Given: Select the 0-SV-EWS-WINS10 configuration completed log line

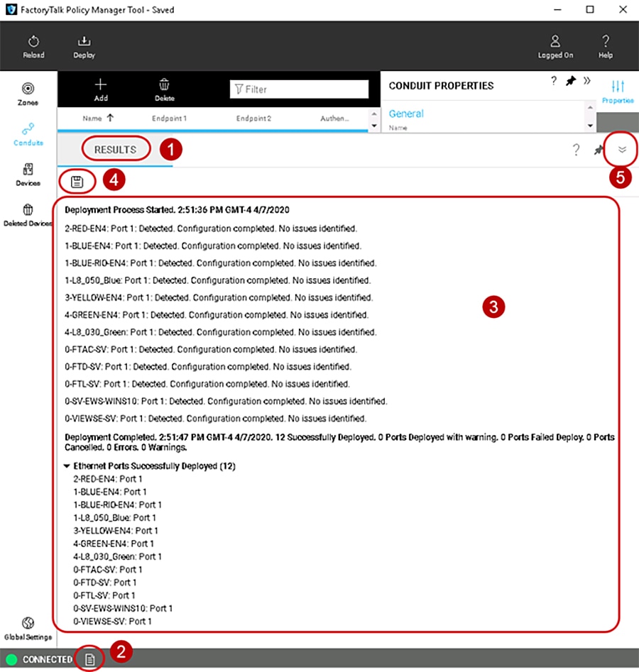Looking at the screenshot, I should tap(226, 401).
